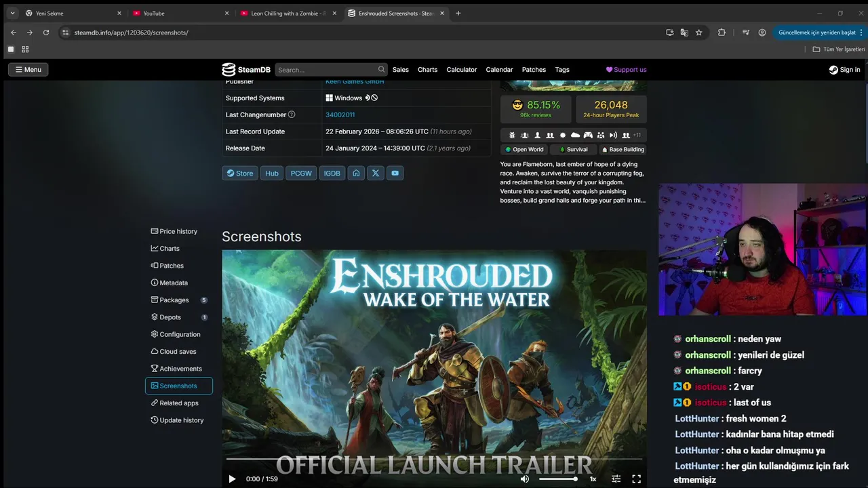868x488 pixels.
Task: Open the 1x playback speed menu
Action: [593, 479]
